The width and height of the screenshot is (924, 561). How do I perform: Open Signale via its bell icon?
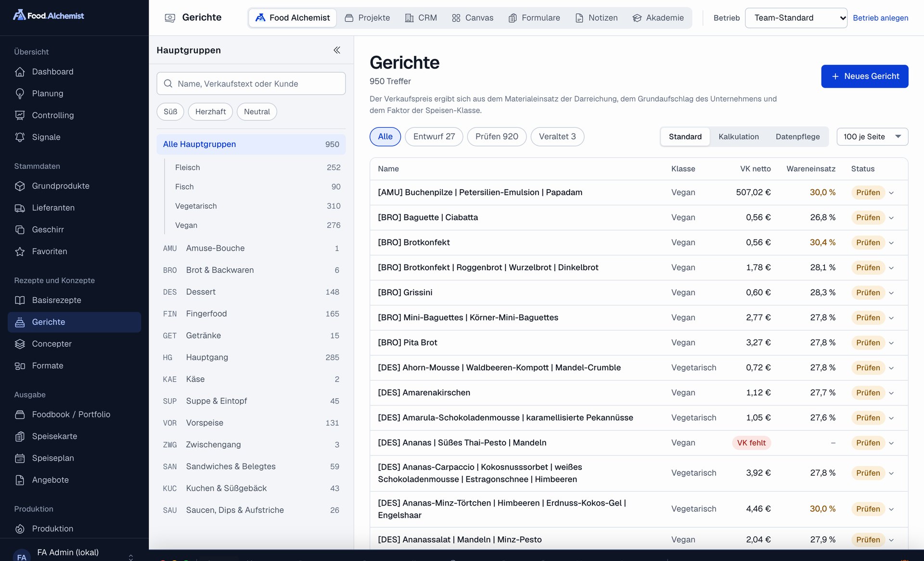pos(20,137)
